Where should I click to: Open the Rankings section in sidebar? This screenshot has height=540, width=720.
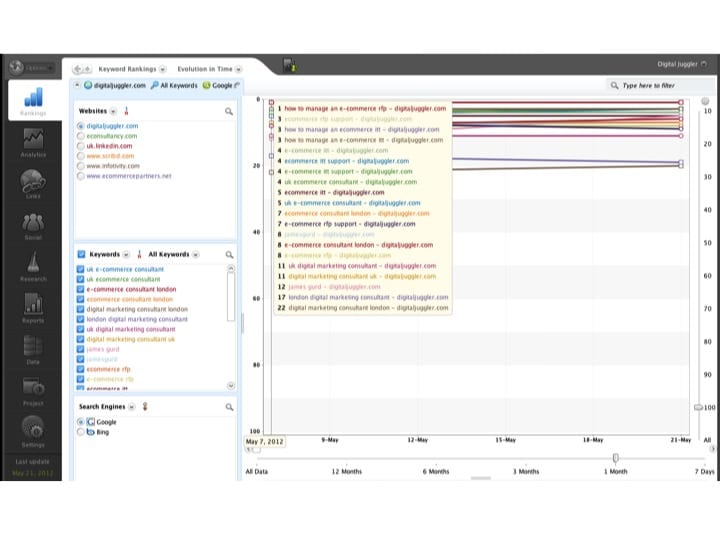(x=33, y=101)
